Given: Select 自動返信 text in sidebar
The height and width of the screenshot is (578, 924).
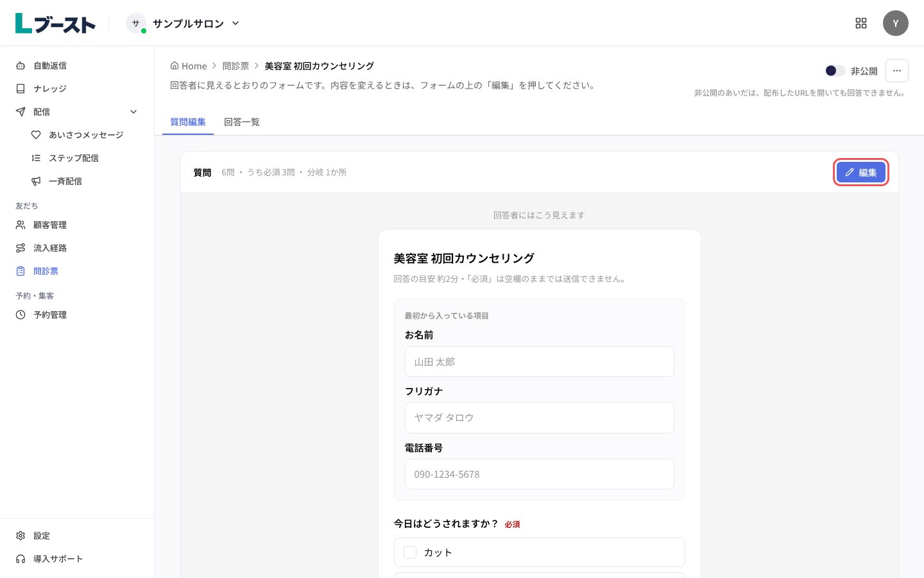Looking at the screenshot, I should coord(50,66).
